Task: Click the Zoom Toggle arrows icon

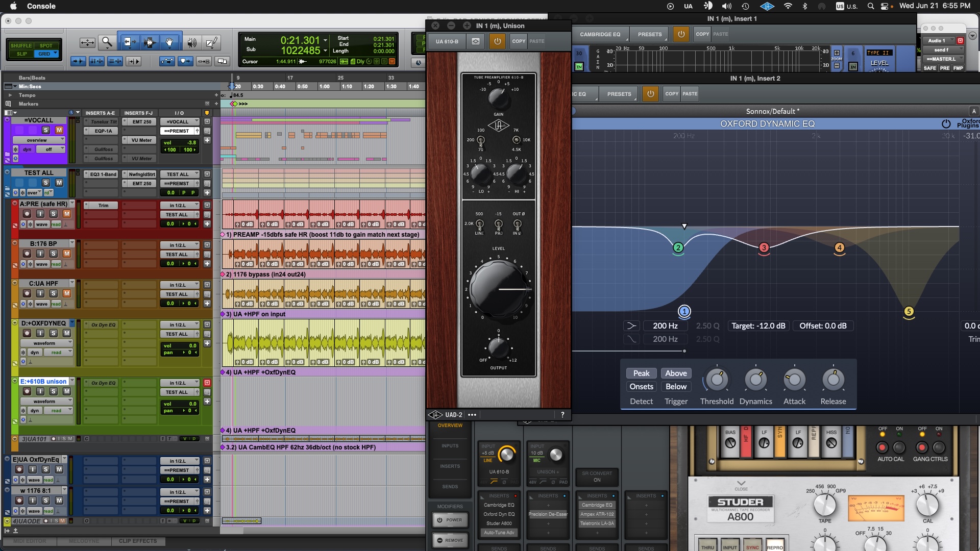Action: coord(87,42)
